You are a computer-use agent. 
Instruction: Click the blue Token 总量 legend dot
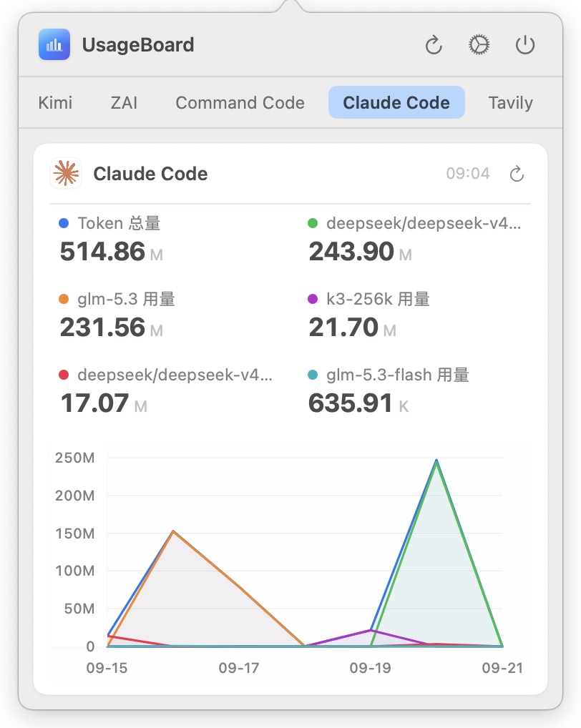coord(64,223)
